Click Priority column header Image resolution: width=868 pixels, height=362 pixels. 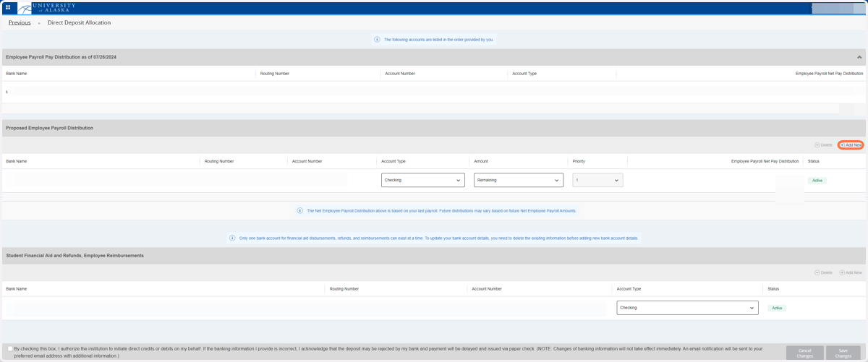click(x=579, y=161)
